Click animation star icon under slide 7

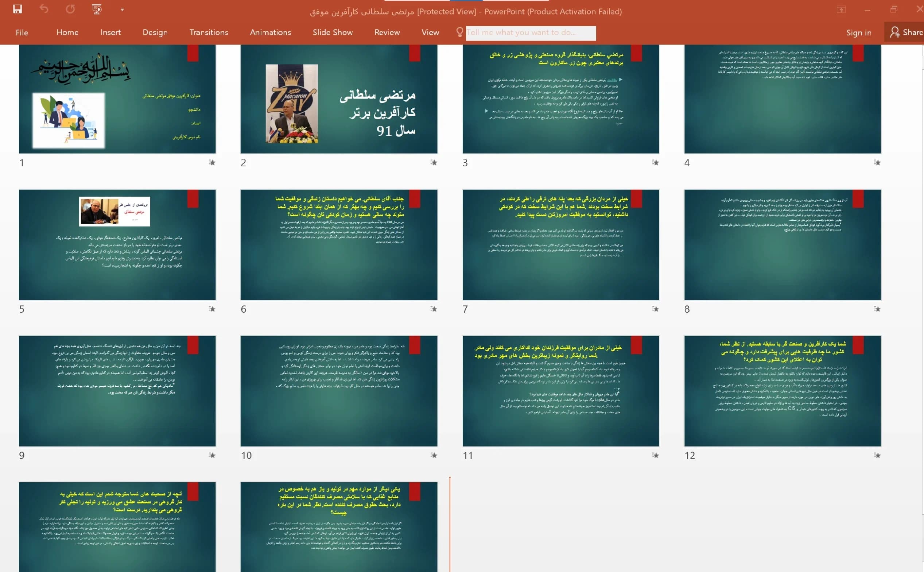(x=656, y=309)
